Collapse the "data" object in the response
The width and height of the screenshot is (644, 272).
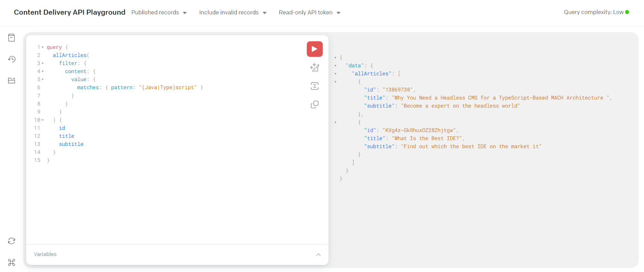(x=336, y=66)
